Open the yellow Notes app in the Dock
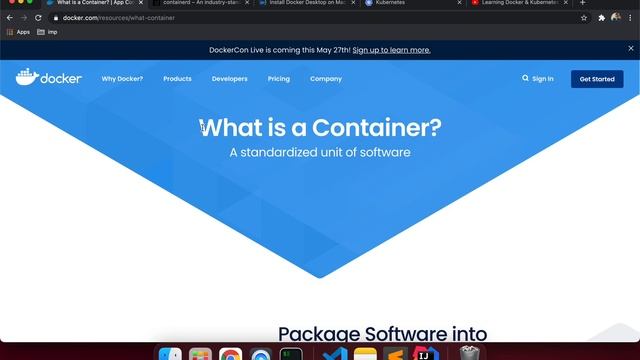The width and height of the screenshot is (640, 360). 365,353
